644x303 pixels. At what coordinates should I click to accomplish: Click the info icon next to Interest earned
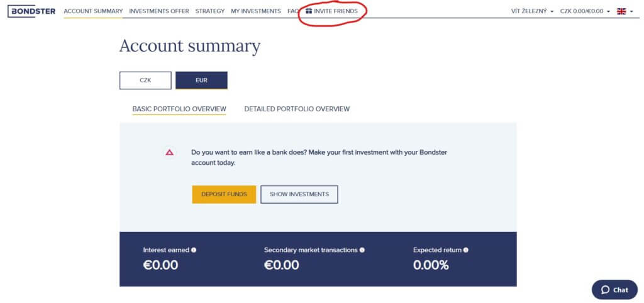pyautogui.click(x=194, y=250)
